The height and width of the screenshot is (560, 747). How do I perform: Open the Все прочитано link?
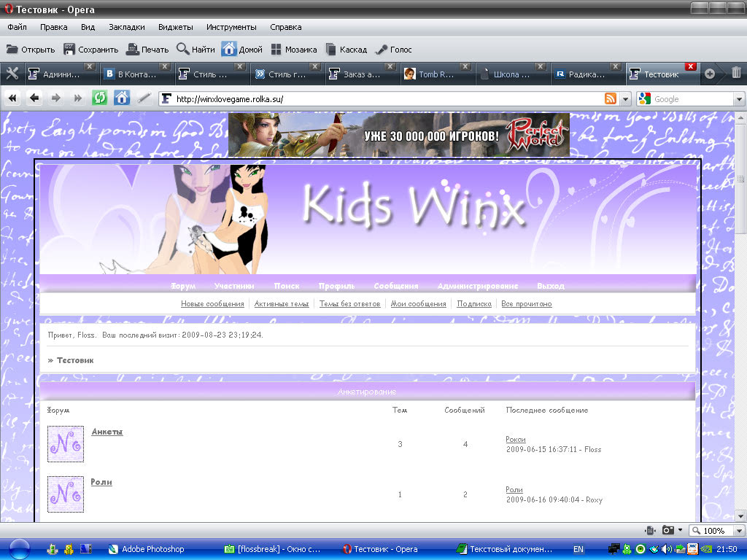pos(527,303)
